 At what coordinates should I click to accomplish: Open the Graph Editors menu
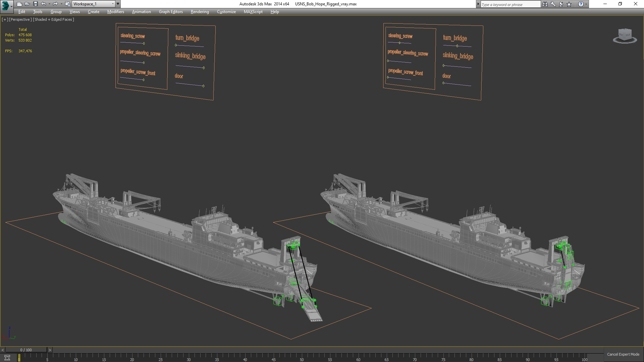[171, 12]
